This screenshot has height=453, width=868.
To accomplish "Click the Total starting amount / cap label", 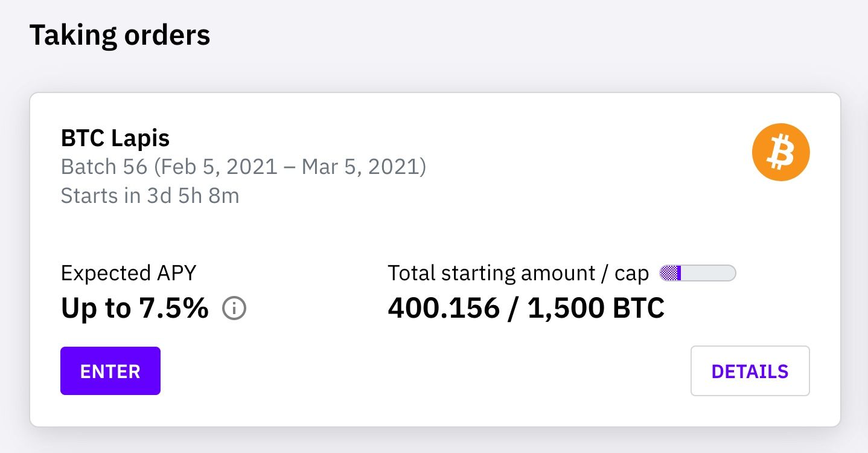I will point(519,274).
